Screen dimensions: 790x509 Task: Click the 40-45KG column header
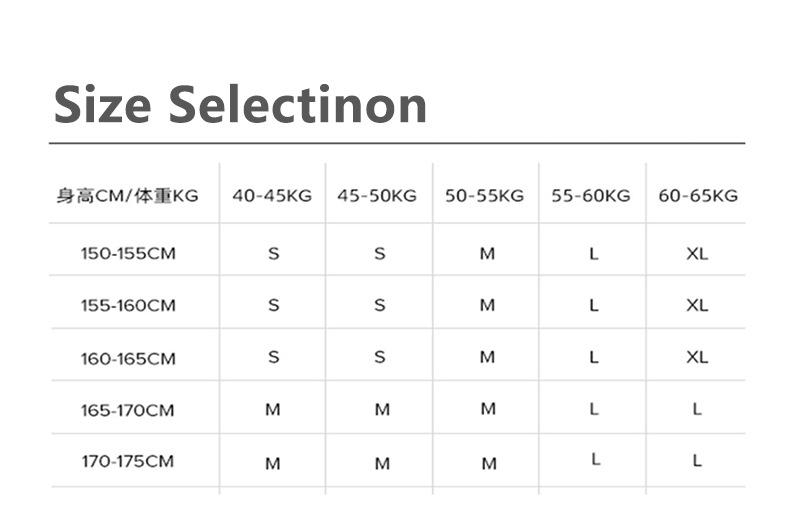pyautogui.click(x=272, y=196)
